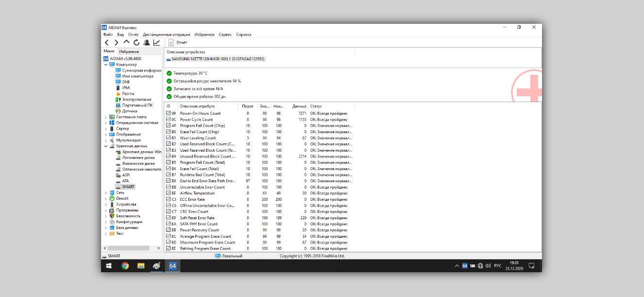Toggle checkbox for Power Cycle Count
Image resolution: width=644 pixels, height=297 pixels.
pyautogui.click(x=168, y=120)
